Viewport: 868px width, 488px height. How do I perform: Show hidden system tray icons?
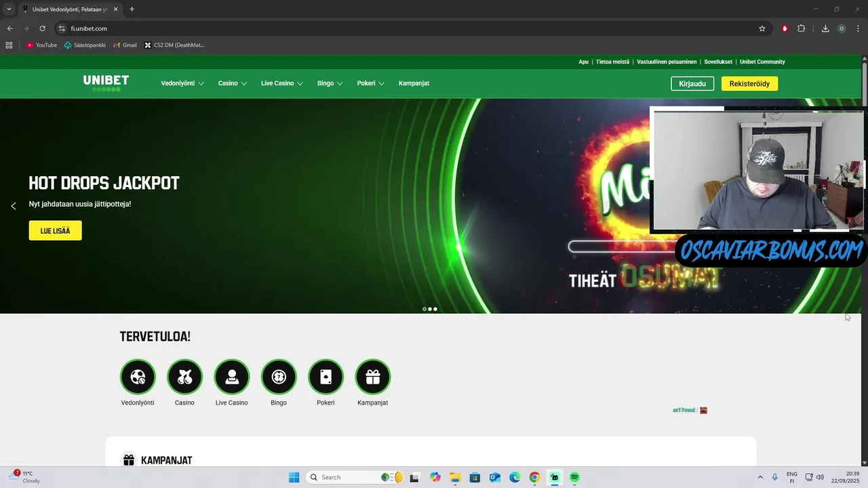coord(759,477)
